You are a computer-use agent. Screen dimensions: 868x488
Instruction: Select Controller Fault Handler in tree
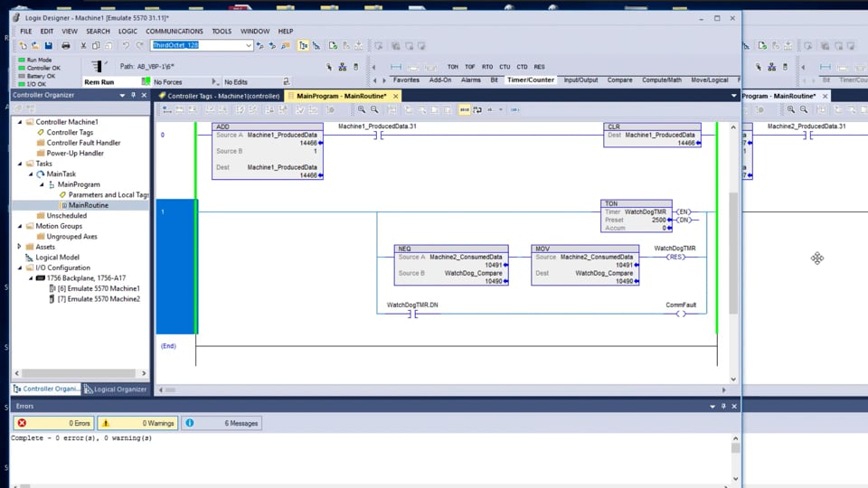coord(83,143)
